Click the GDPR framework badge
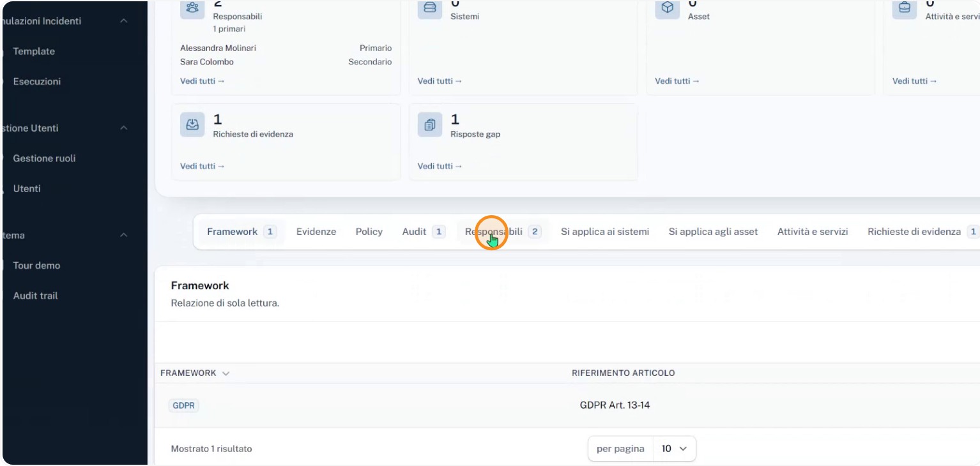The image size is (980, 466). point(184,405)
